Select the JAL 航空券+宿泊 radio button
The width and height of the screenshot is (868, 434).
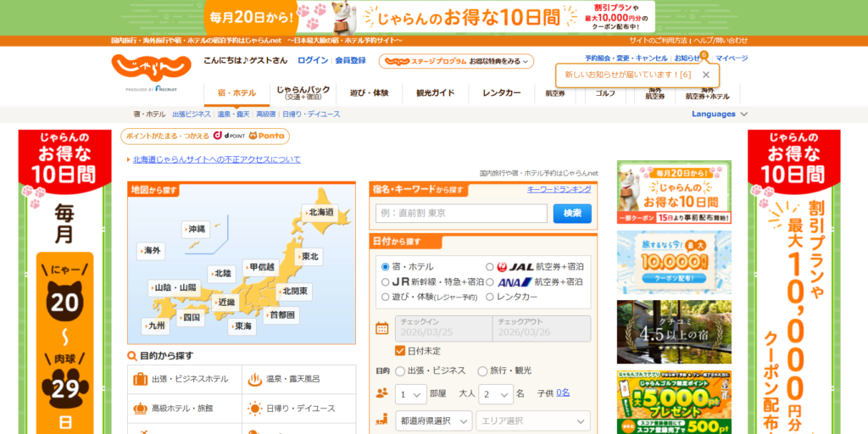(490, 266)
